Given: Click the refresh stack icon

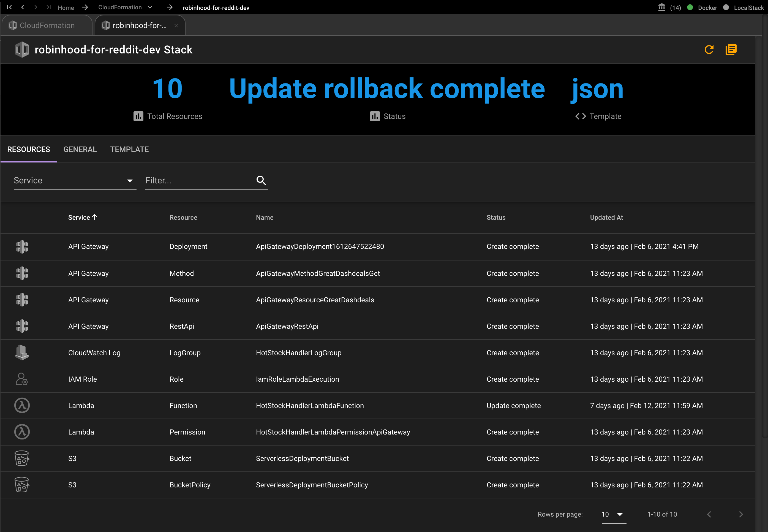Looking at the screenshot, I should [x=709, y=50].
